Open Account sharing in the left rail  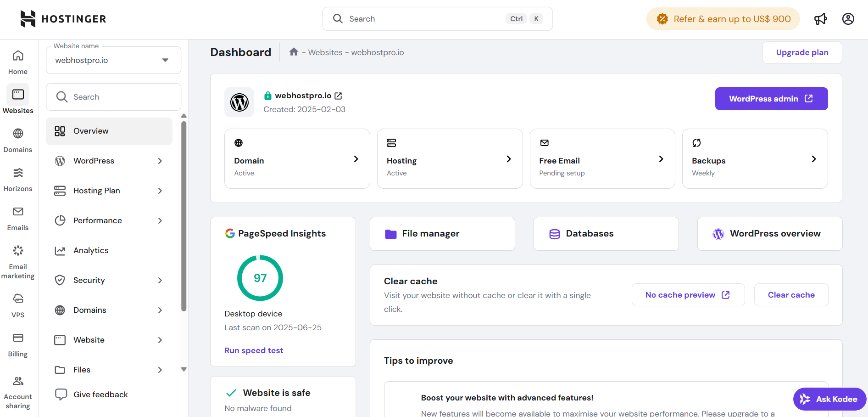point(18,393)
